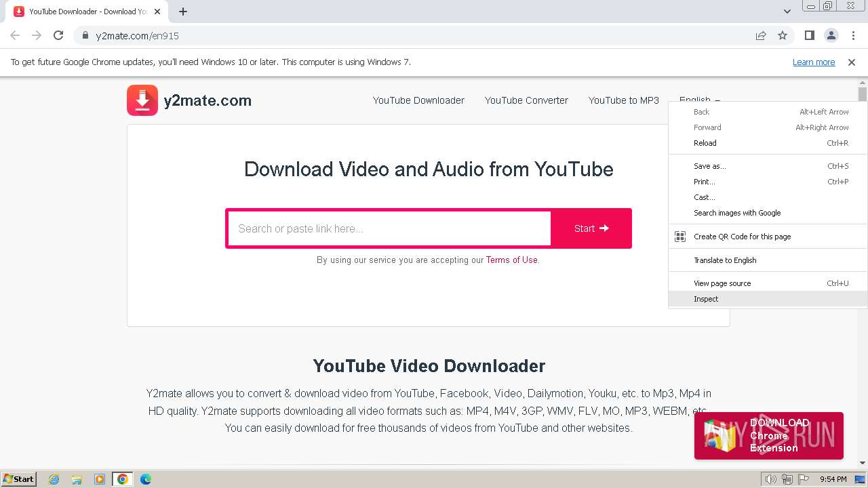Click the Learn more link
Image resolution: width=868 pixels, height=488 pixels.
click(814, 62)
